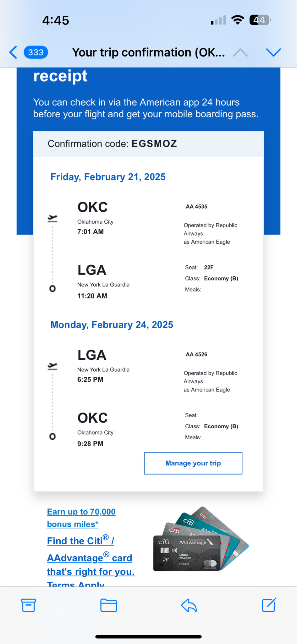
Task: Tap the Monday, February 24, 2025 date heading
Action: pyautogui.click(x=112, y=325)
